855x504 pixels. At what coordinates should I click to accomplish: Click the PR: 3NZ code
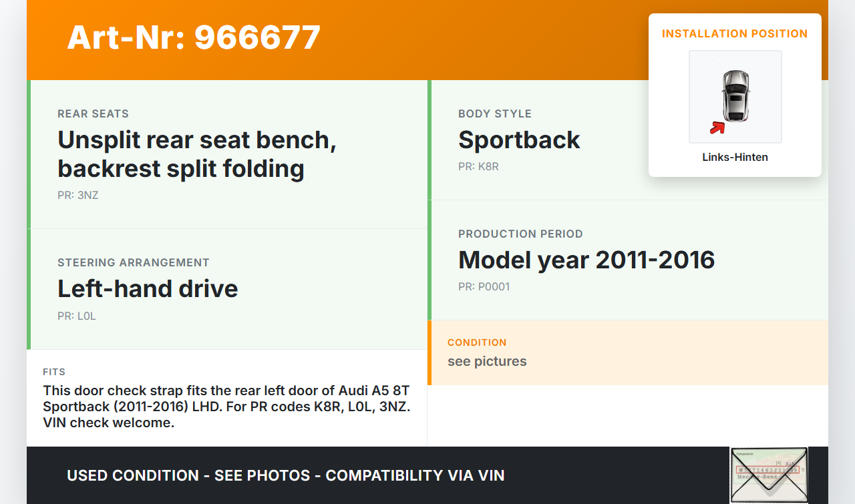click(x=78, y=196)
